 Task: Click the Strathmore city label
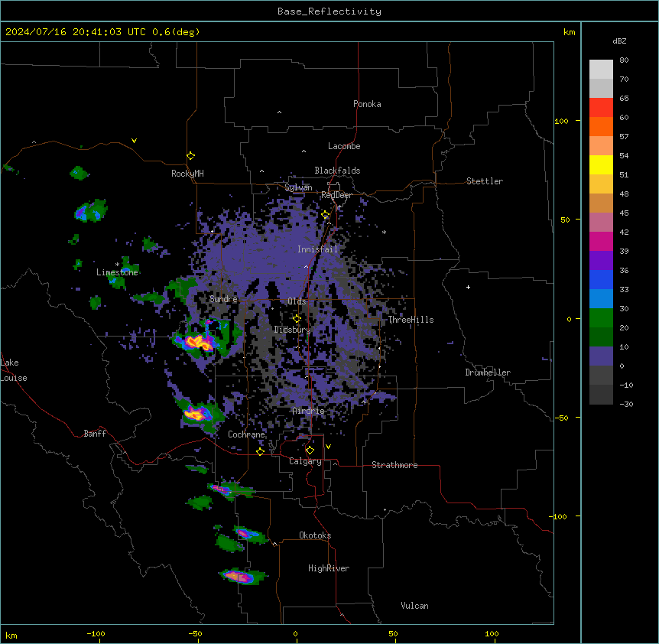pos(394,465)
